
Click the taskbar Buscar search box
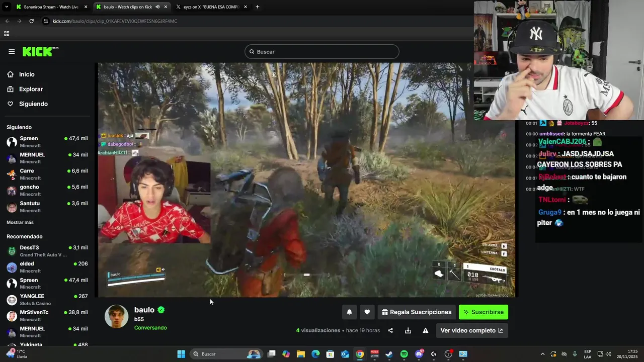click(227, 354)
